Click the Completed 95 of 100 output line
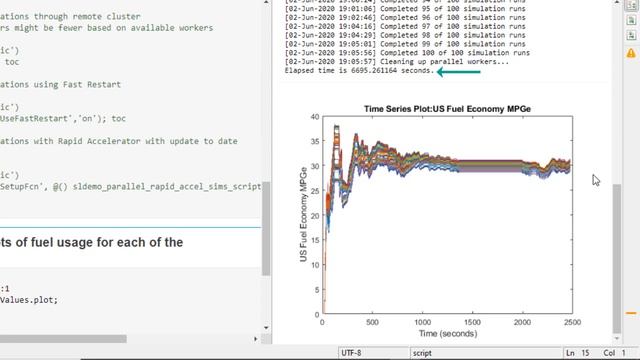 (405, 9)
